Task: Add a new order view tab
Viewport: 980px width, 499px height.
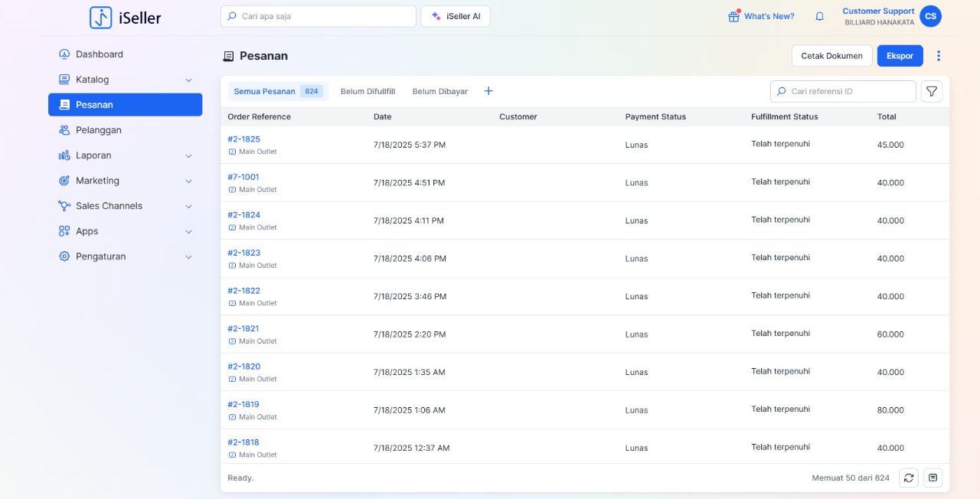Action: click(x=488, y=91)
